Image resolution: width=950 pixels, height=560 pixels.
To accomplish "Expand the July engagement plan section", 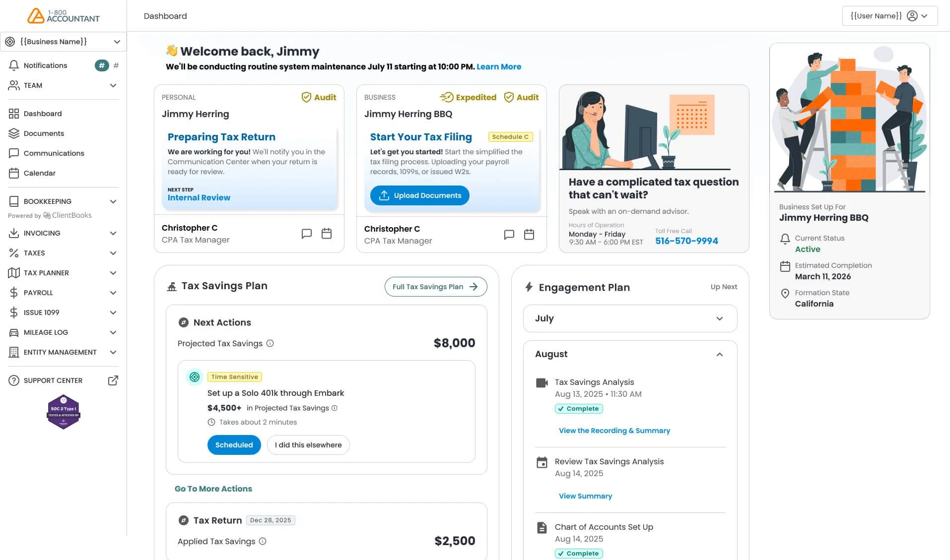I will pos(630,318).
